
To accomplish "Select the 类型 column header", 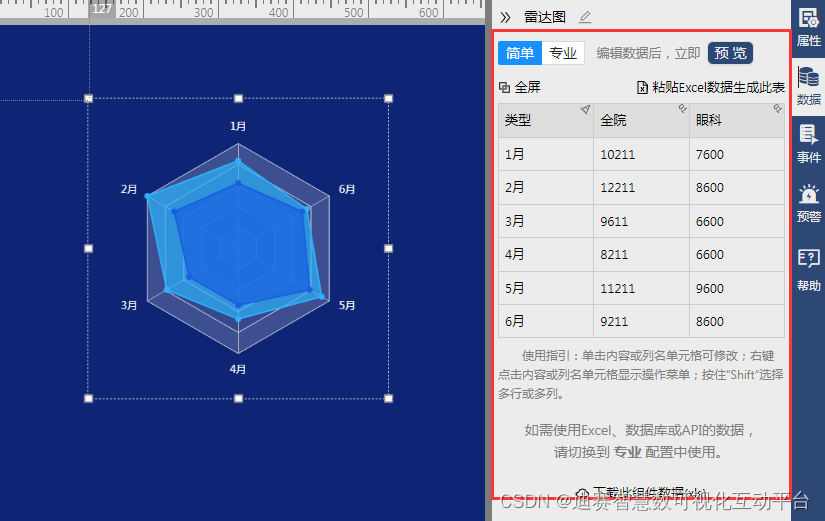I will [546, 121].
